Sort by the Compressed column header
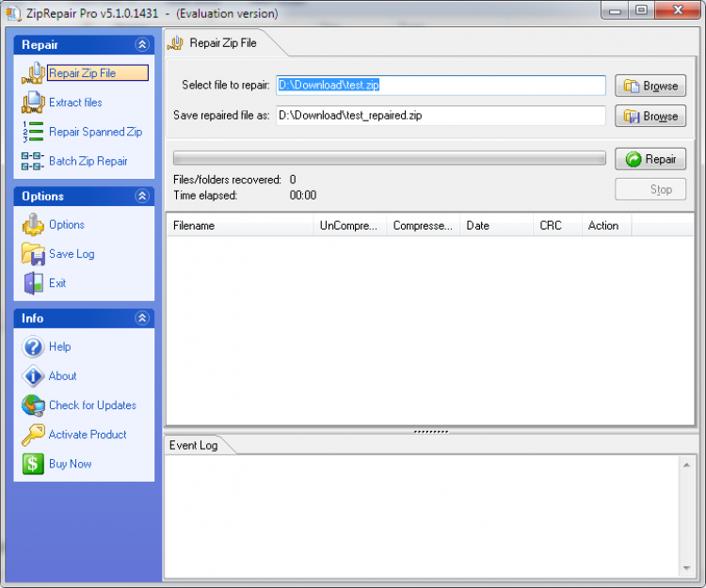The image size is (706, 588). tap(424, 225)
